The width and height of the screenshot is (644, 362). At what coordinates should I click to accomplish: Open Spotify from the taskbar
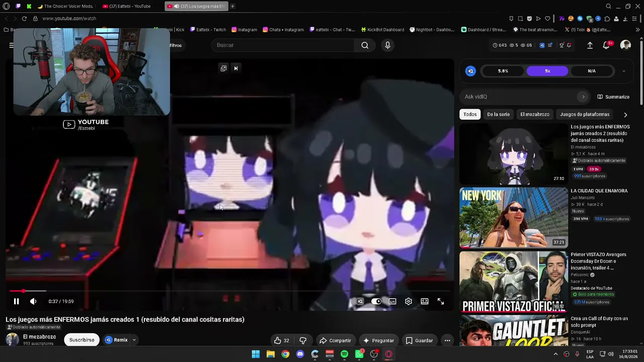click(x=344, y=354)
